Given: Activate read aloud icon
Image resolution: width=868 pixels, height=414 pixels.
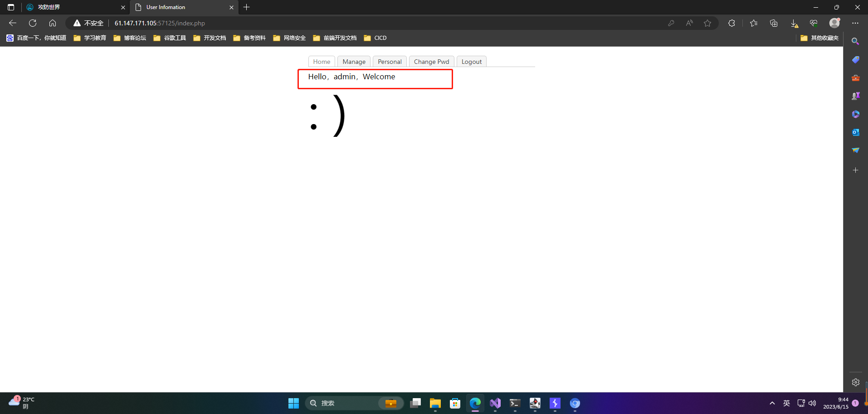Looking at the screenshot, I should [x=689, y=23].
